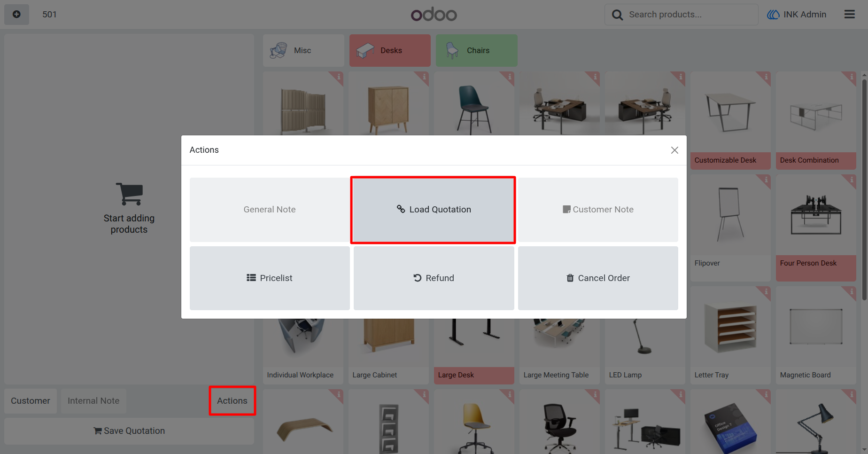Click the Customer button
This screenshot has height=454, width=868.
click(x=31, y=401)
